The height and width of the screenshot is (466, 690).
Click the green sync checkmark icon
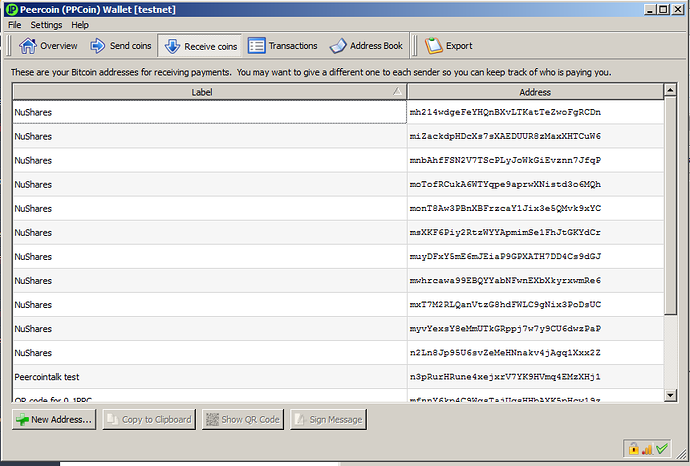662,449
